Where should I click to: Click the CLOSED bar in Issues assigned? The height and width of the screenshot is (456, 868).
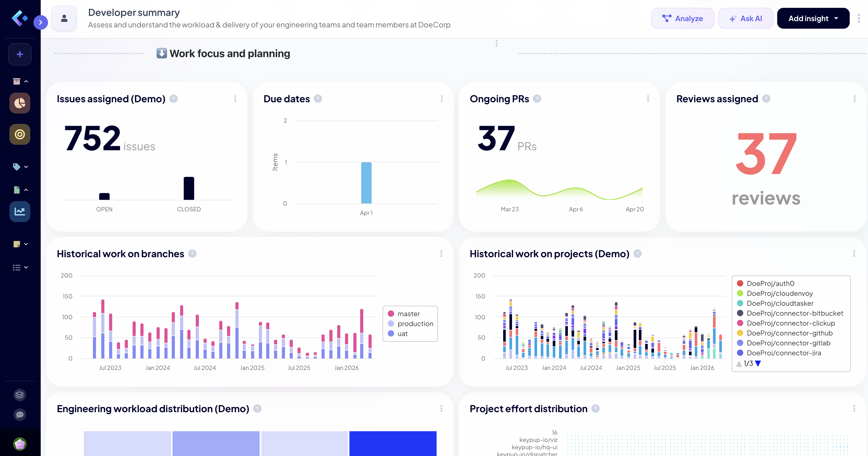(189, 188)
